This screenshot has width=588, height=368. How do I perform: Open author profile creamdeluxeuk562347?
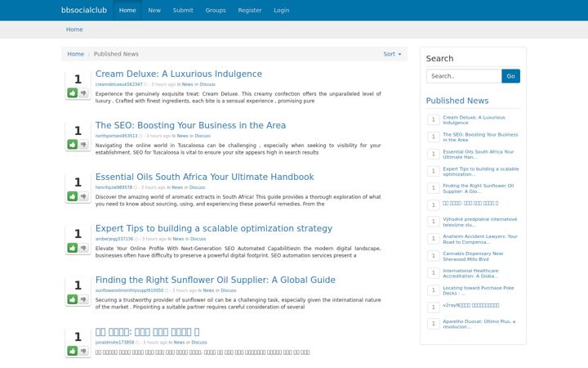tap(119, 84)
